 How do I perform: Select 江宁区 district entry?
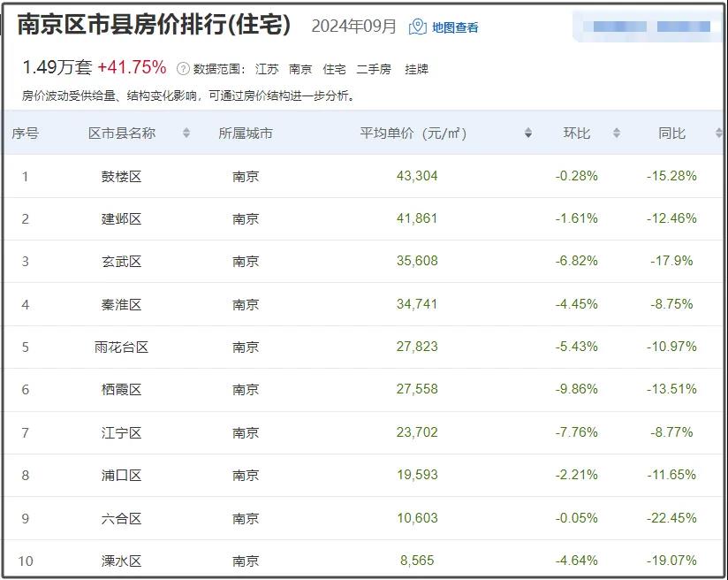(122, 432)
